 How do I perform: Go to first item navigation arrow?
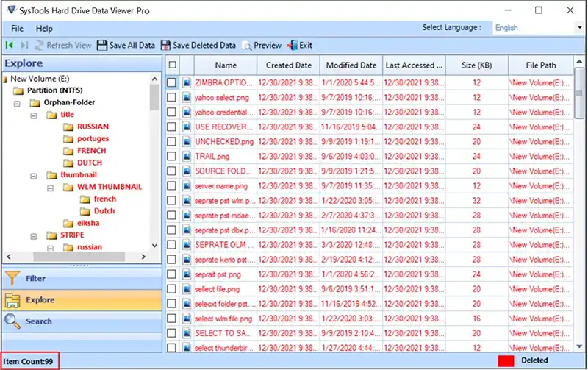click(10, 46)
